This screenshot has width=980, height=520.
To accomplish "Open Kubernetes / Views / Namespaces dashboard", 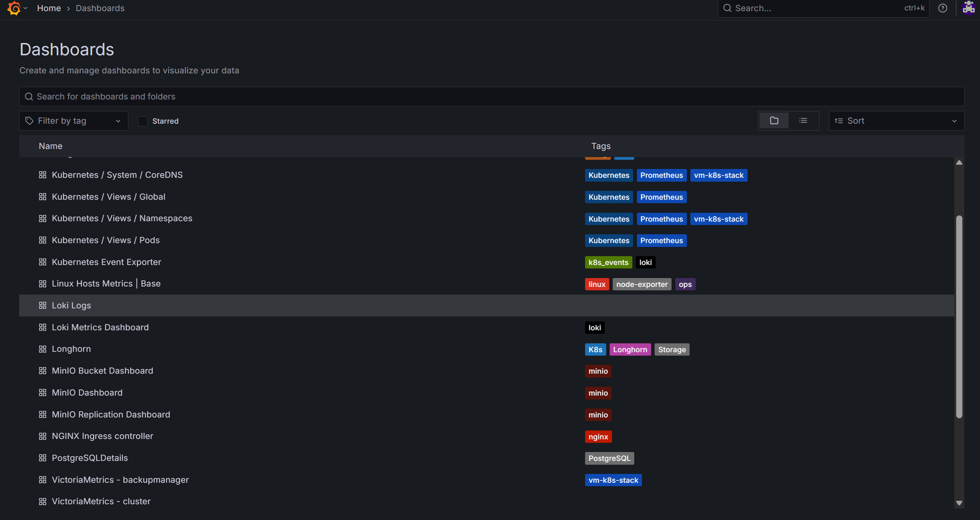I will click(122, 218).
